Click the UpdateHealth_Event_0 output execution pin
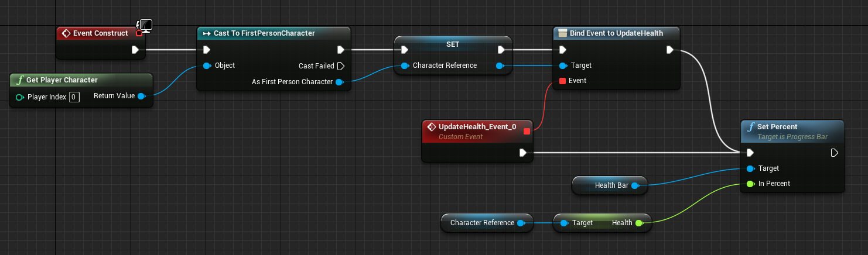 (523, 153)
